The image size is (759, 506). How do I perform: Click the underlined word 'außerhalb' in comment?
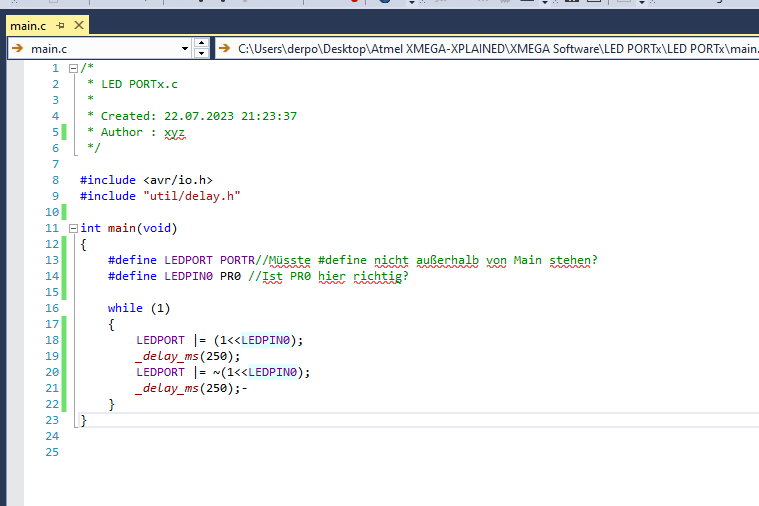[x=447, y=260]
